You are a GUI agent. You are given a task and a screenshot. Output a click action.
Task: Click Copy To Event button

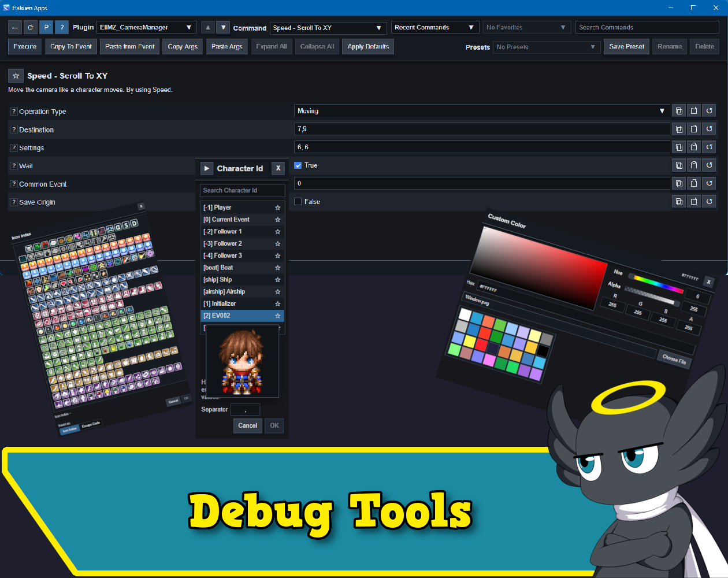click(71, 46)
